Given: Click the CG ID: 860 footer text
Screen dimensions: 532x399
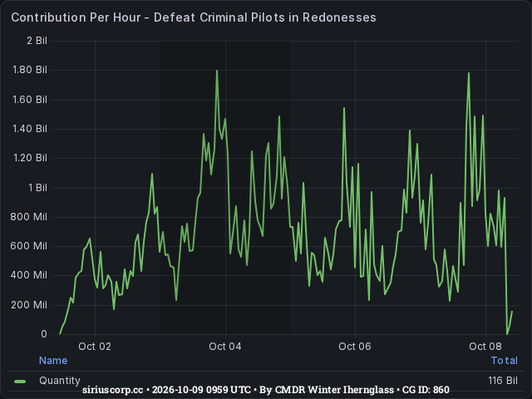Looking at the screenshot, I should 426,390.
